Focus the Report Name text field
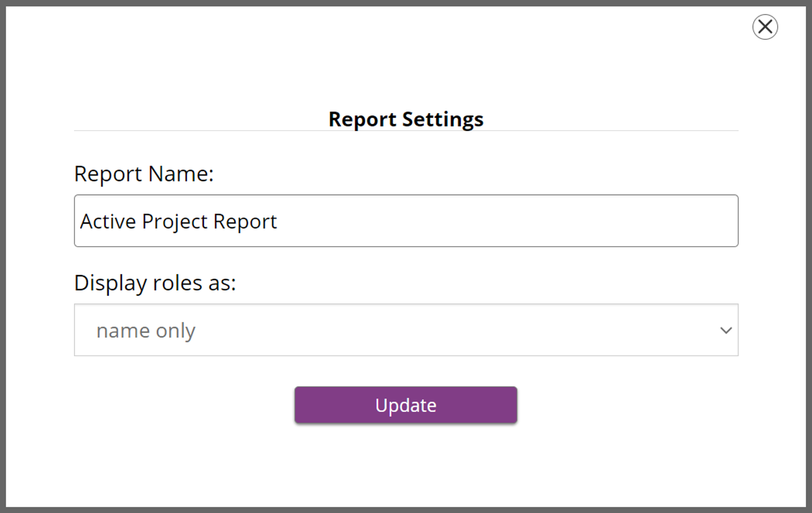 (x=406, y=221)
